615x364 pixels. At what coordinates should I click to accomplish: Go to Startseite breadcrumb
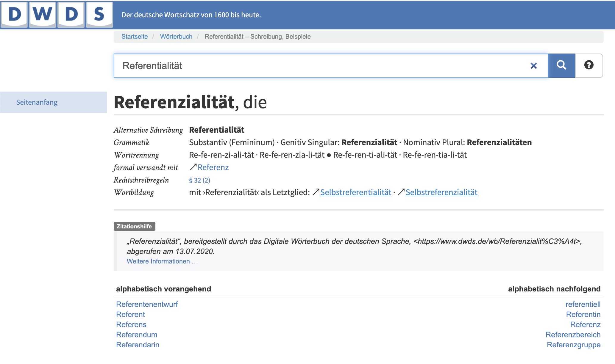(135, 37)
